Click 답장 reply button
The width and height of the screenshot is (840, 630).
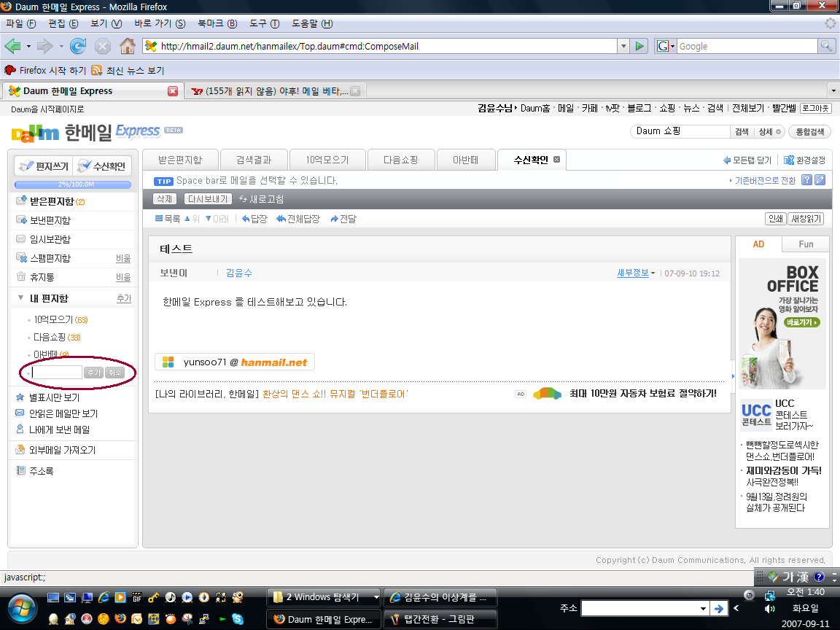254,219
